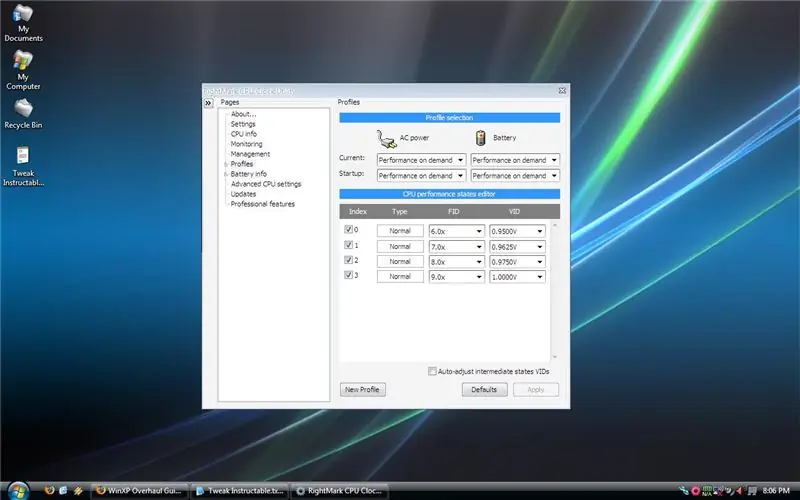Image resolution: width=800 pixels, height=500 pixels.
Task: Select the Monitoring page
Action: (x=246, y=144)
